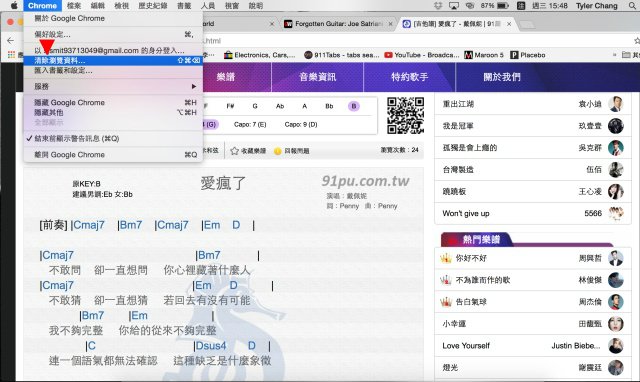
Task: Open the Maroon 5 bookmark
Action: (484, 55)
